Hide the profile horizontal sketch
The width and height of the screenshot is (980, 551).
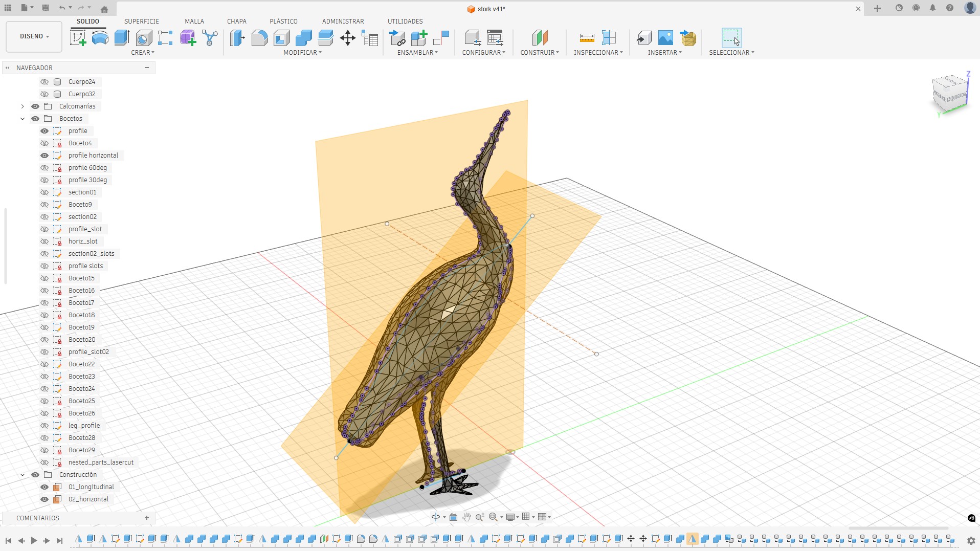coord(44,156)
